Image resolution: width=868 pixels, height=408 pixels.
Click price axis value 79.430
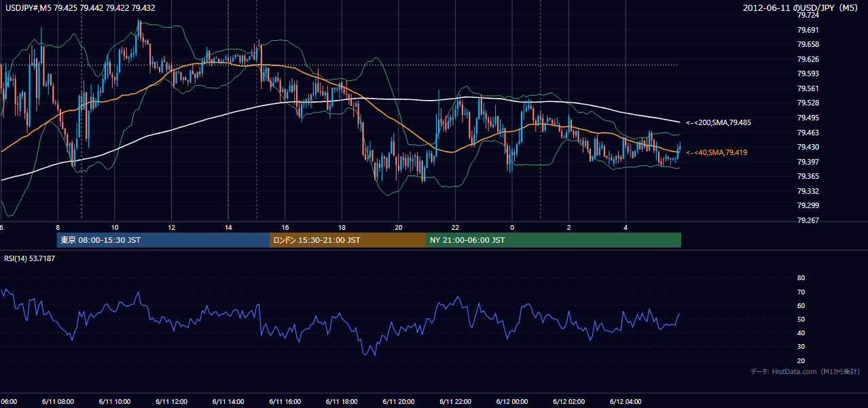[807, 147]
